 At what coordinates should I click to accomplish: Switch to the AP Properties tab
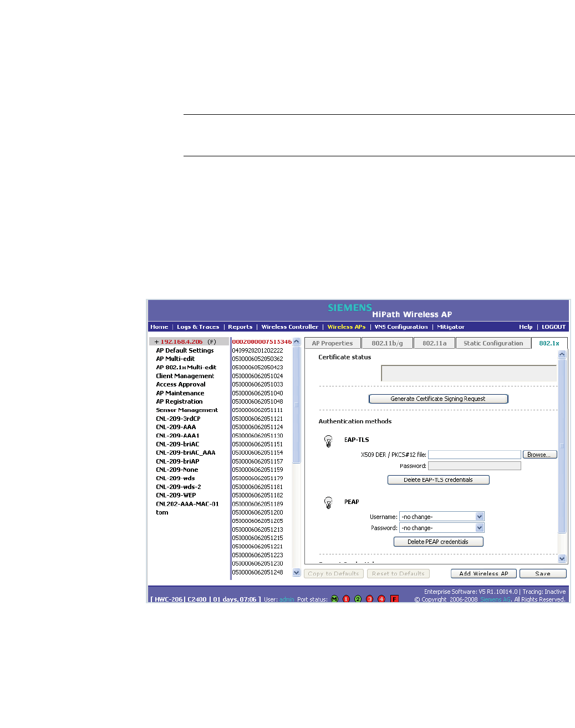click(333, 343)
